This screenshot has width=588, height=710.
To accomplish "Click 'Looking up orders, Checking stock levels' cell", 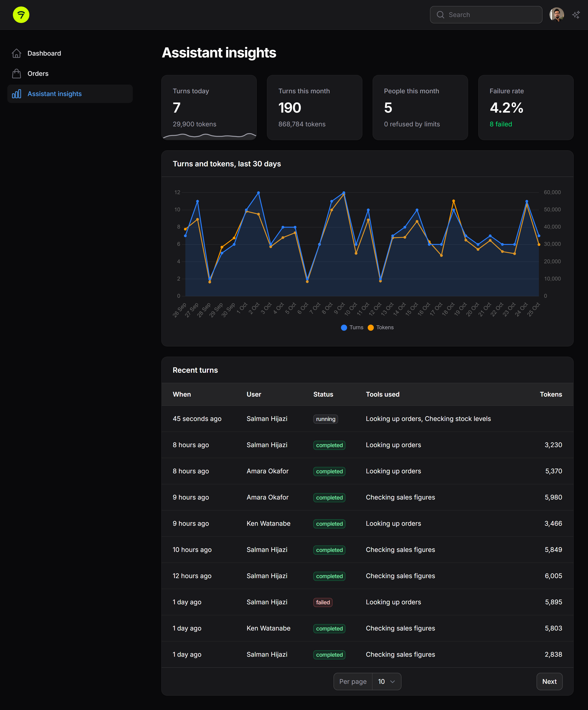I will 428,419.
